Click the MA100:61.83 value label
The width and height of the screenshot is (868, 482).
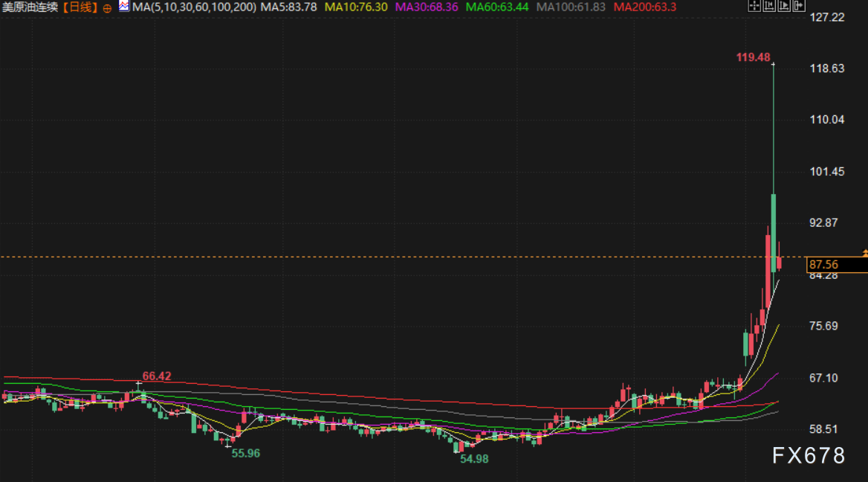[571, 7]
